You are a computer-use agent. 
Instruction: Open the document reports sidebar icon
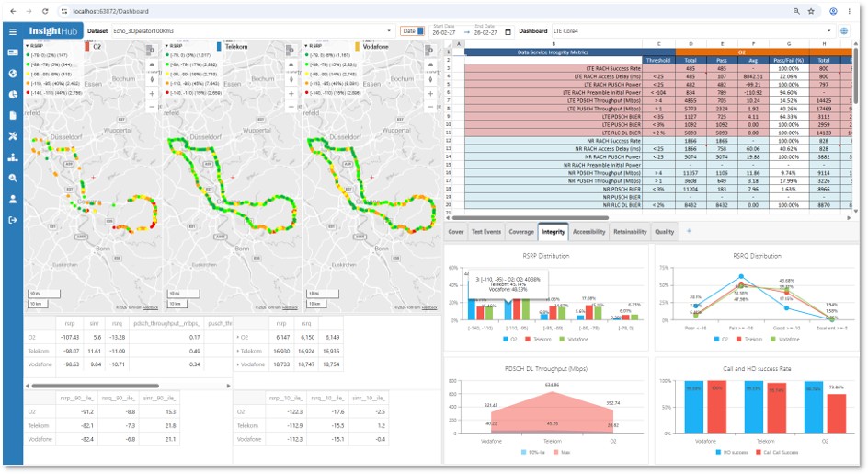coord(13,115)
